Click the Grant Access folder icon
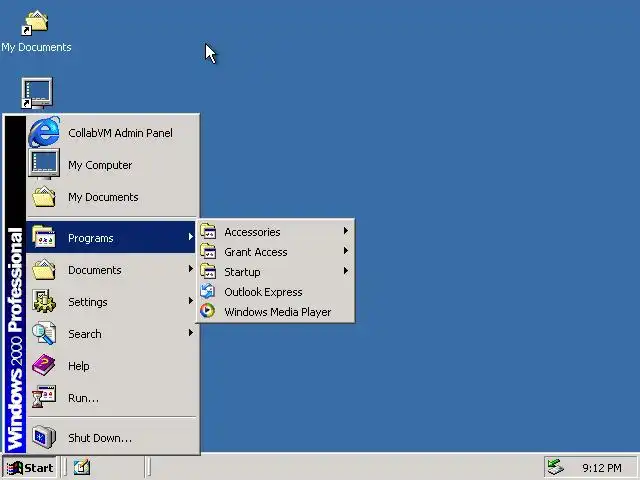 208,251
